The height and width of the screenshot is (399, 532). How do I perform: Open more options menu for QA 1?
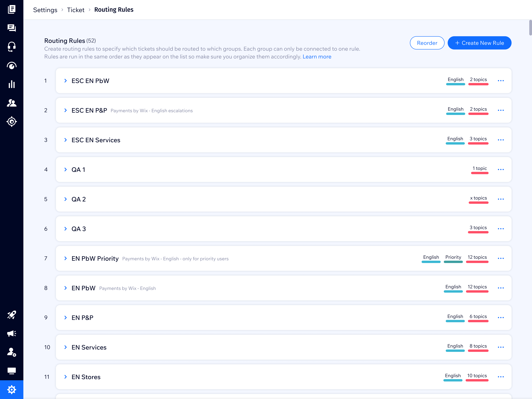tap(501, 169)
